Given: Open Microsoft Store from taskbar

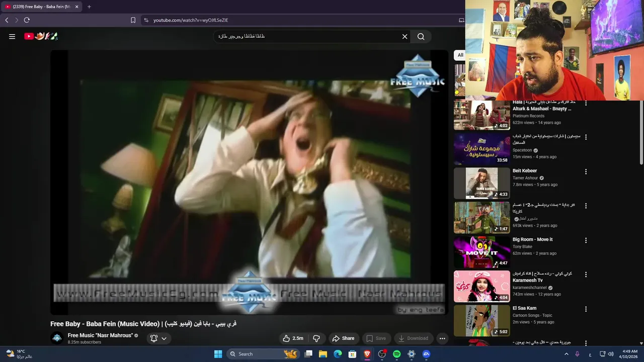Looking at the screenshot, I should pyautogui.click(x=353, y=354).
